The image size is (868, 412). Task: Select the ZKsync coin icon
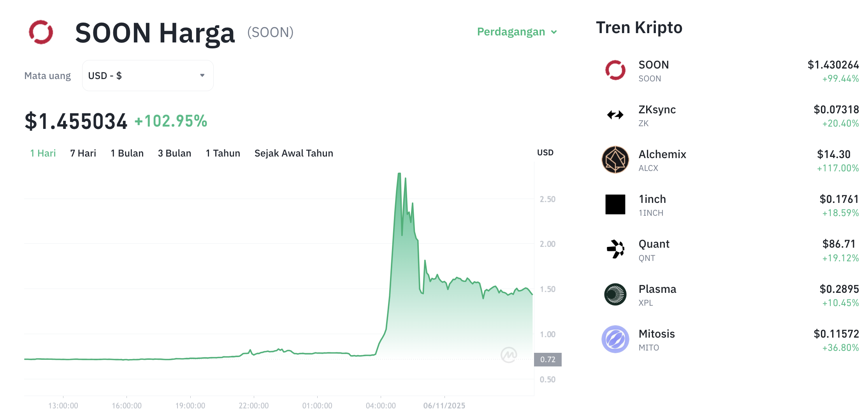tap(615, 115)
